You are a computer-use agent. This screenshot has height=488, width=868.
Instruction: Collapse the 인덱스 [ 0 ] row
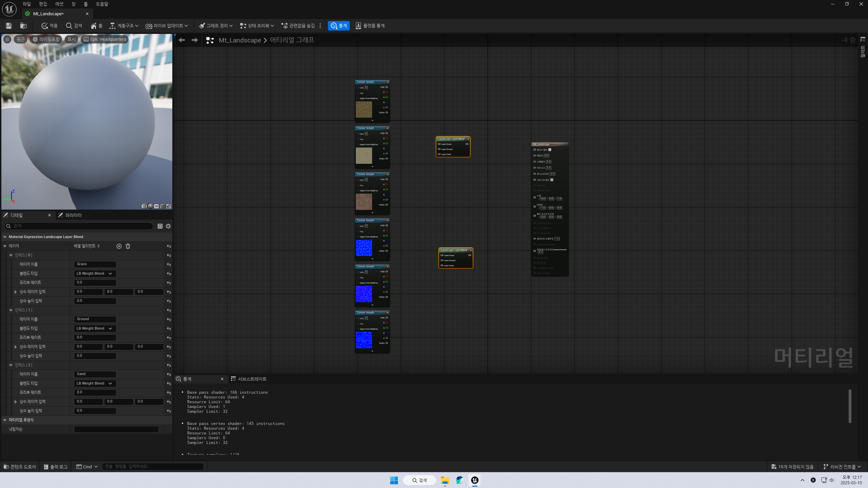11,255
